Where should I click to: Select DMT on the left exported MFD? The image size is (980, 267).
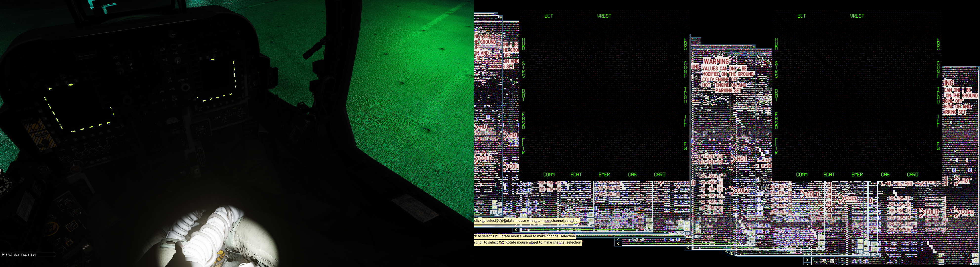[x=524, y=95]
